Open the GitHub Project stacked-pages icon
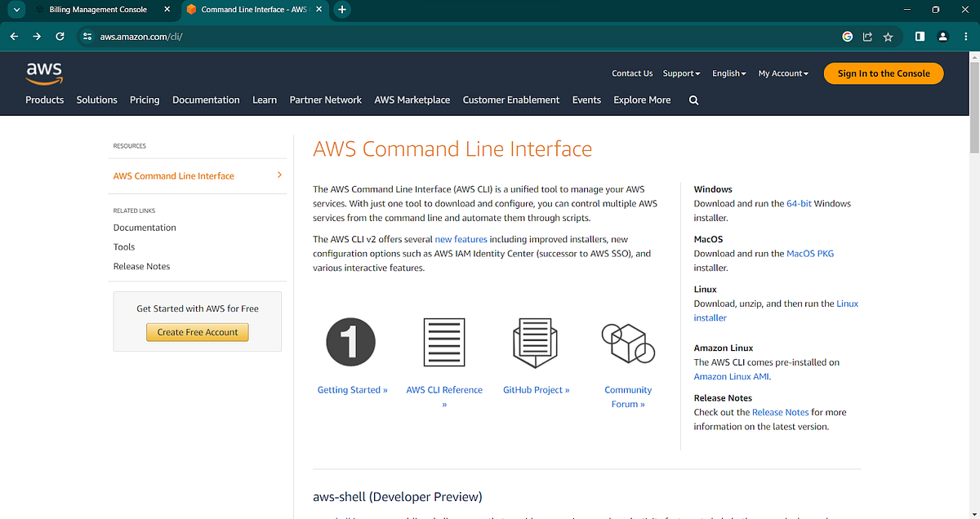Screen dimensions: 980x519 pyautogui.click(x=536, y=342)
